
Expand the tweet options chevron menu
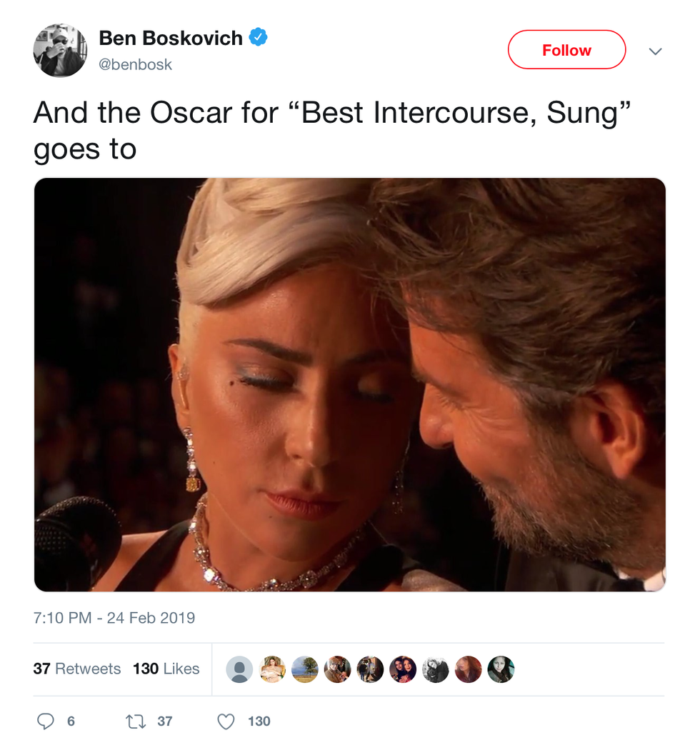(x=655, y=51)
